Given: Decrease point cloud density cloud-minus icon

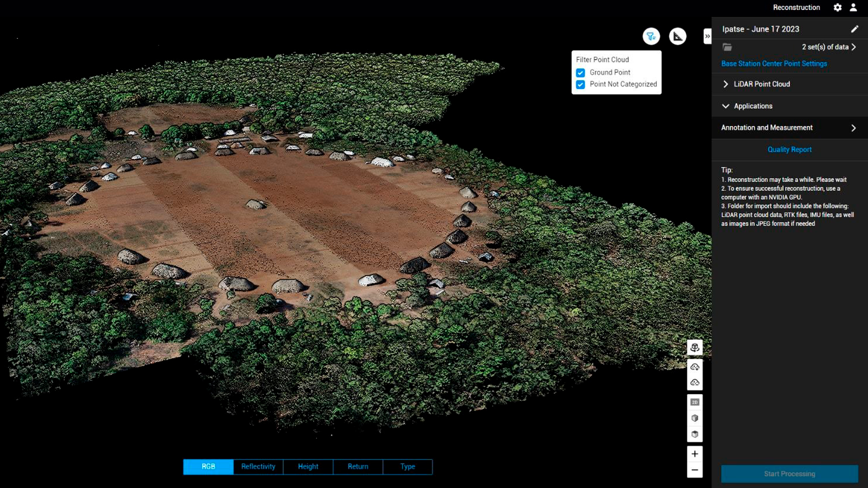Looking at the screenshot, I should (x=695, y=383).
